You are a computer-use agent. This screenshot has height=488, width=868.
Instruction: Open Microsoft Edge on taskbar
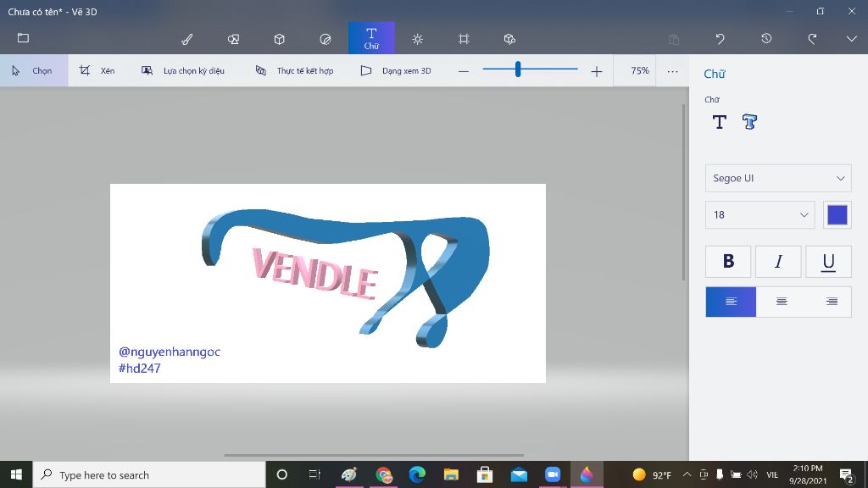[x=417, y=474]
